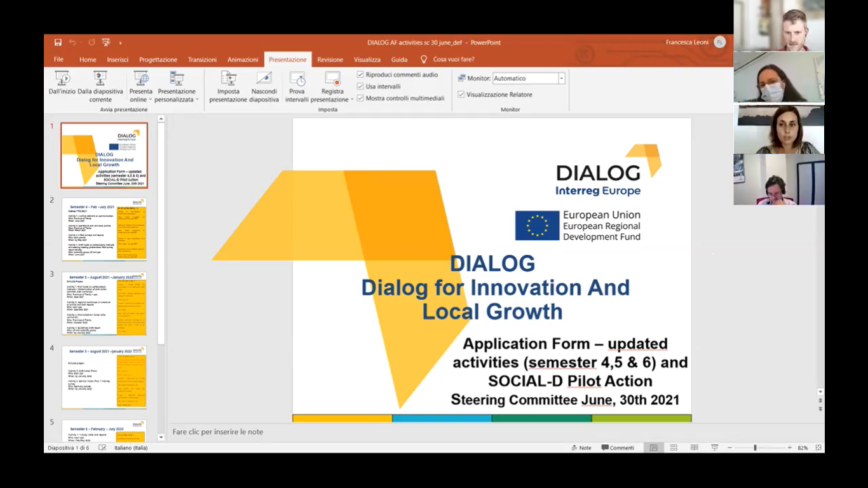Screen dimensions: 868x488
Task: Select slide 4 thumbnail
Action: [104, 377]
